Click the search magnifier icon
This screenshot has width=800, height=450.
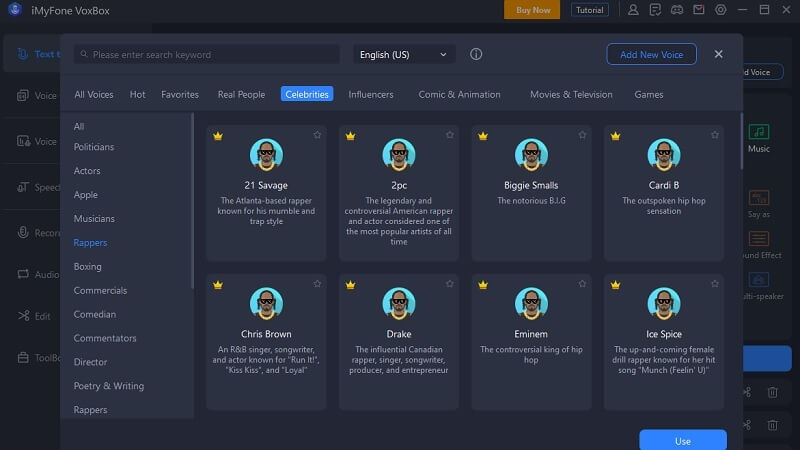click(x=84, y=54)
